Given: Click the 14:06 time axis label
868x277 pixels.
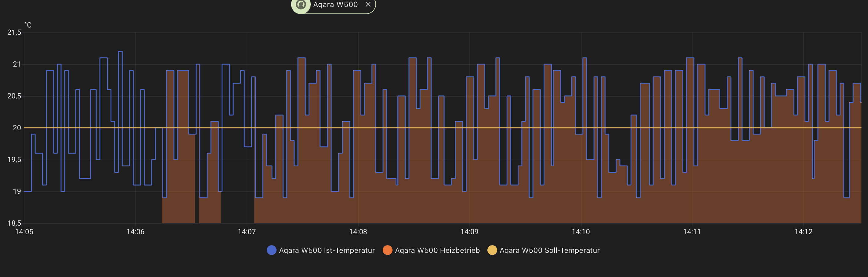Looking at the screenshot, I should coord(136,232).
